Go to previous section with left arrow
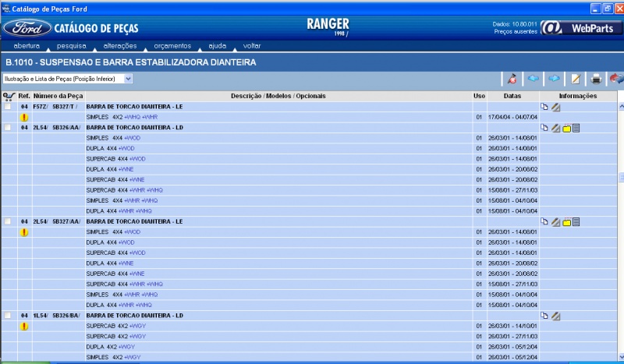 click(x=534, y=79)
